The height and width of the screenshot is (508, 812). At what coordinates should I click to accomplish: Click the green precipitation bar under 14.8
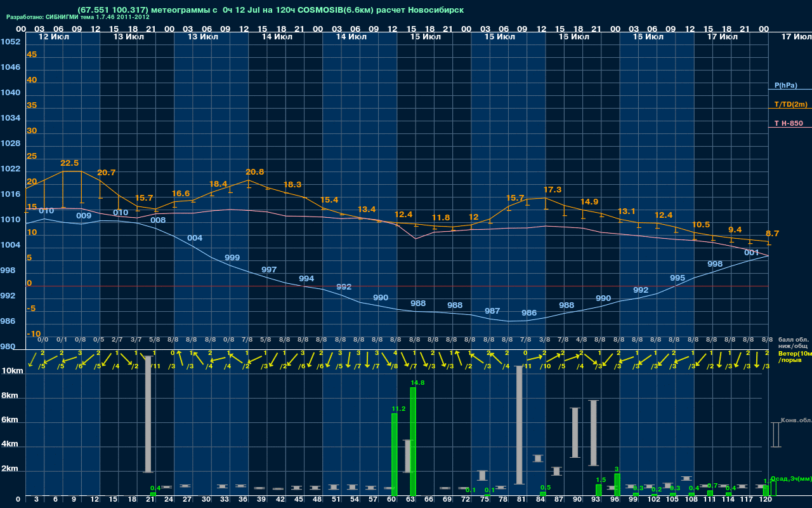click(x=413, y=441)
